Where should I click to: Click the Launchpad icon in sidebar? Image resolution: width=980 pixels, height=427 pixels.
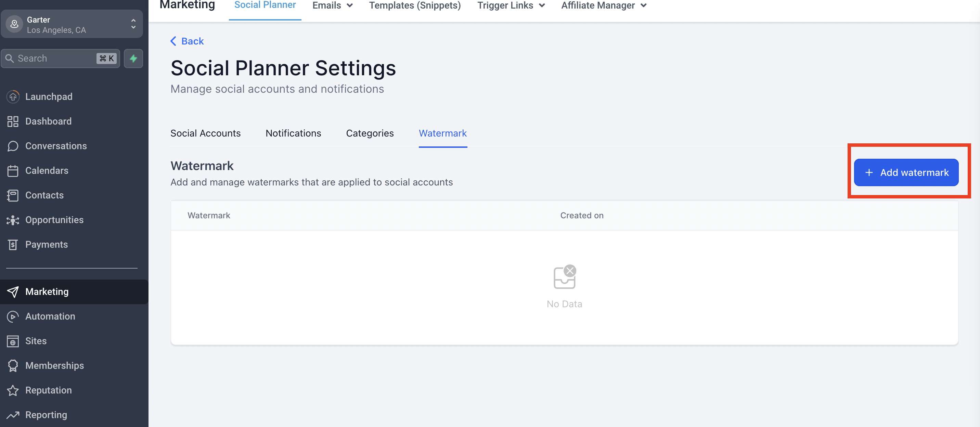[13, 96]
